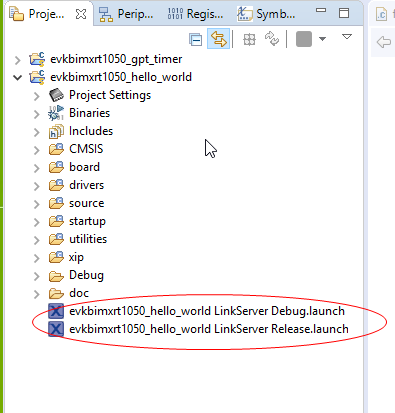This screenshot has height=413, width=395.
Task: Switch to the Registers tab
Action: (x=195, y=14)
